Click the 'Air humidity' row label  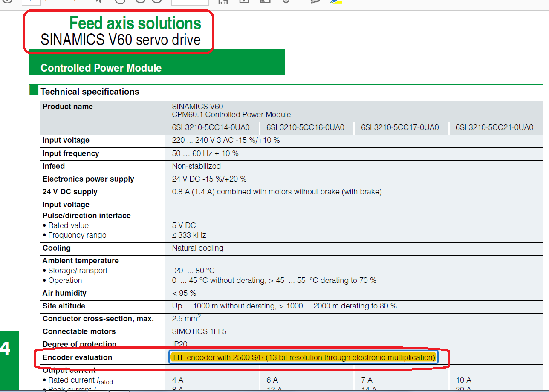(x=64, y=293)
